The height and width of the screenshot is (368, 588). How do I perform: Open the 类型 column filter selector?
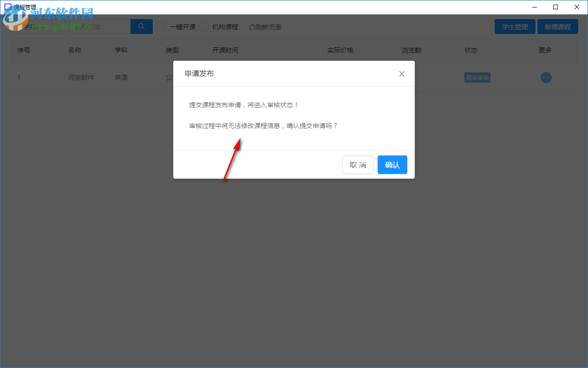pyautogui.click(x=173, y=50)
